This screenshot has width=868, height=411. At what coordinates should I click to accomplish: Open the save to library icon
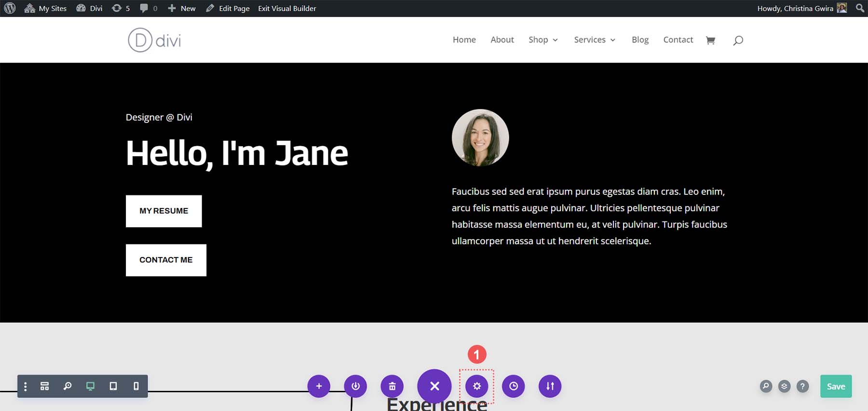pyautogui.click(x=355, y=386)
